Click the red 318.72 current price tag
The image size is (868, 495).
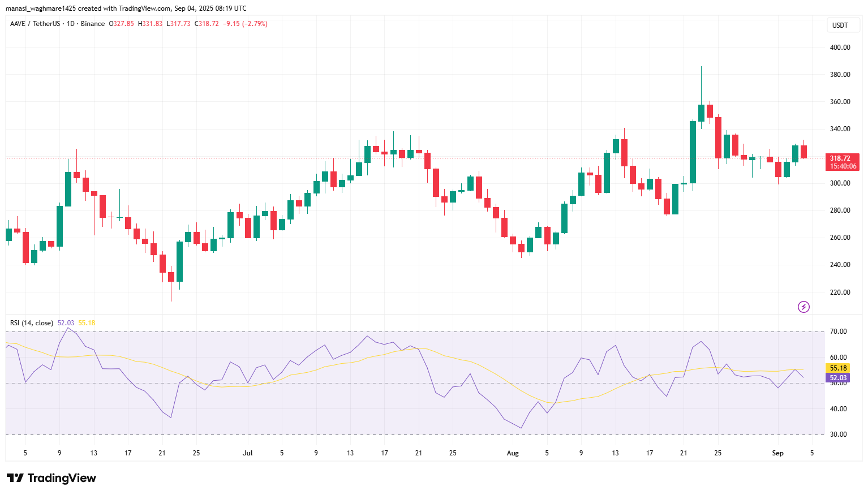pos(840,158)
